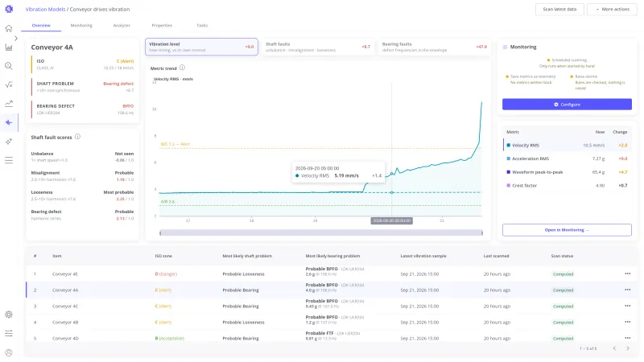Select the Bearing faults card
644x362 pixels.
click(434, 47)
